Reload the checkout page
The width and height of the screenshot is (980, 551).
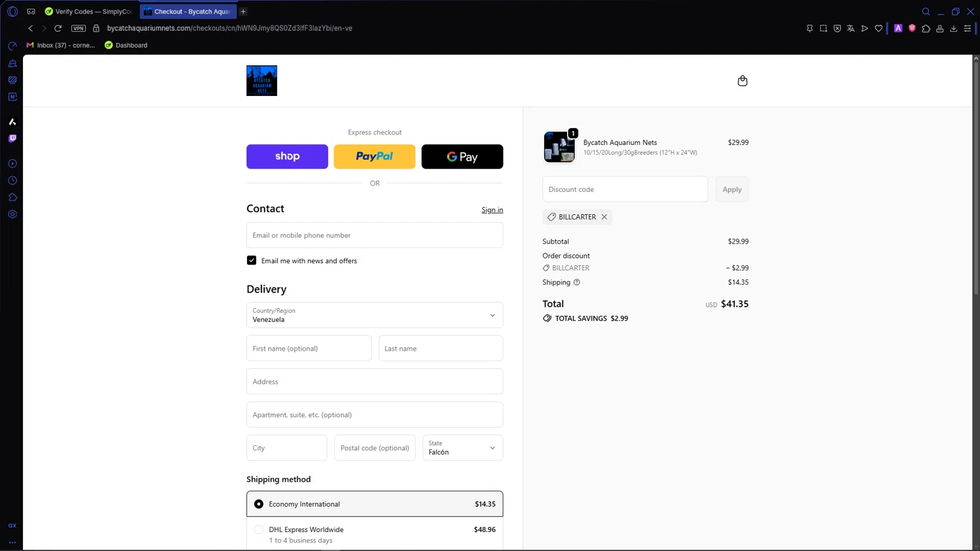(58, 28)
